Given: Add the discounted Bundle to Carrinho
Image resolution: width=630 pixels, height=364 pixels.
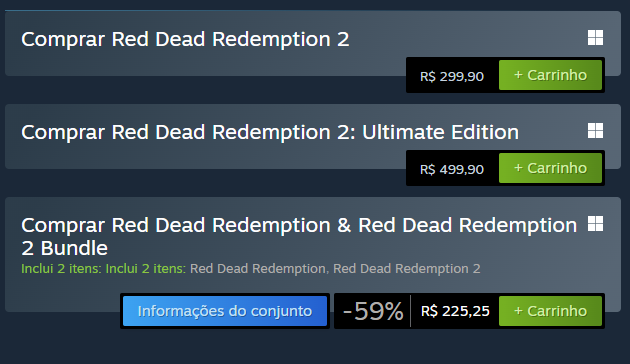Looking at the screenshot, I should point(550,311).
